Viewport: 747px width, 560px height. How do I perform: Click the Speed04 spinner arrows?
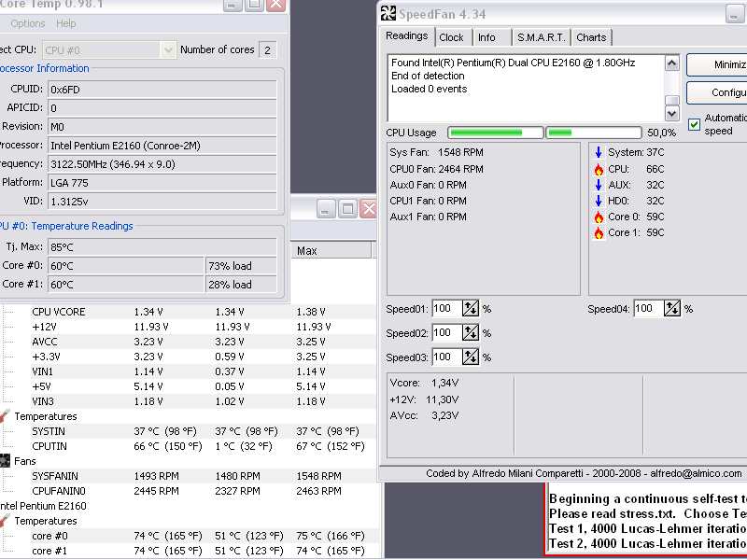[x=672, y=309]
